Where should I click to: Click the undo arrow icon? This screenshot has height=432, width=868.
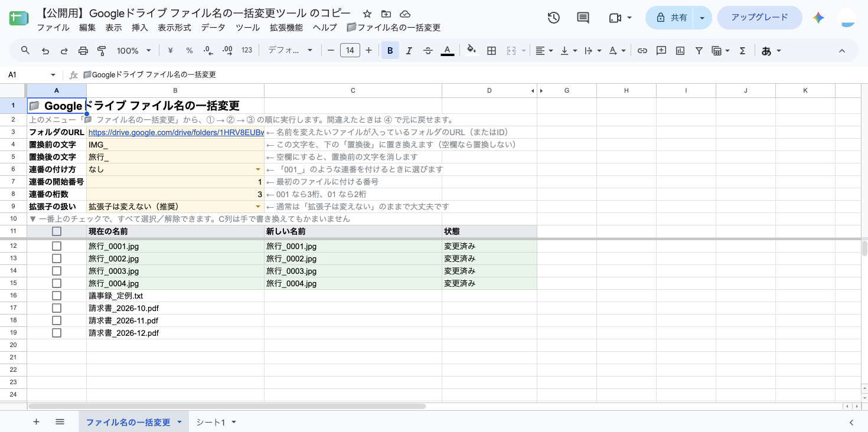45,51
